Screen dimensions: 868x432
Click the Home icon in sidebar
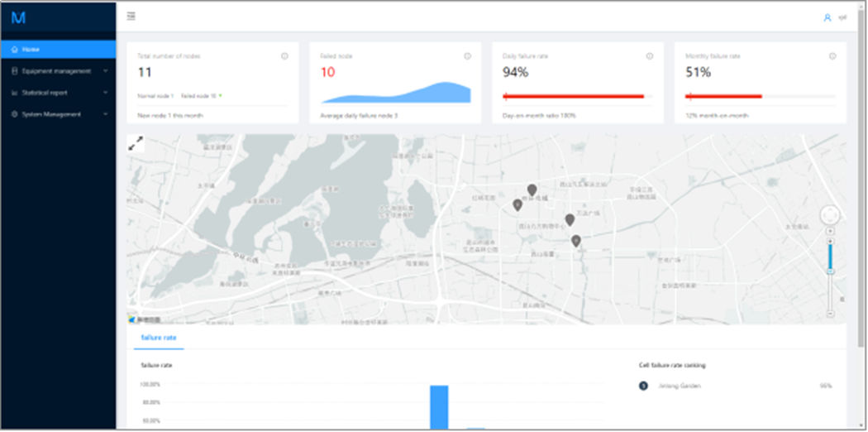(x=15, y=50)
